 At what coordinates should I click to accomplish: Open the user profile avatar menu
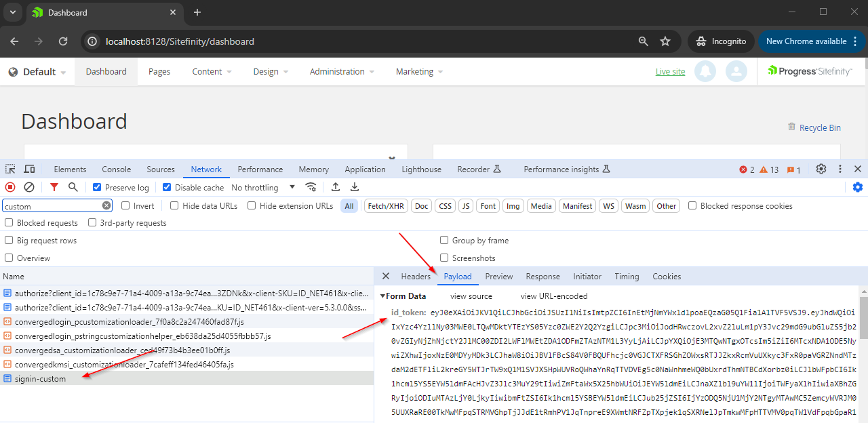tap(736, 71)
